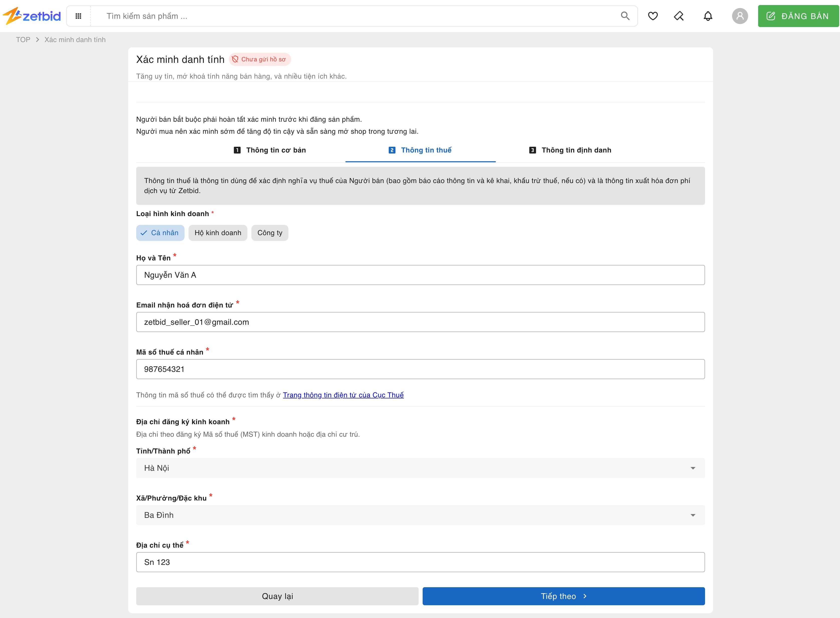Click the Địa chỉ đăng ký kinh koanh heading
Screen dimensions: 840x618
[x=183, y=422]
